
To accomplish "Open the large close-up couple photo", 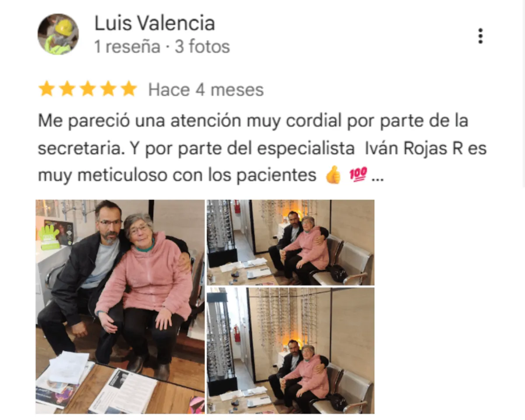I will coord(120,307).
